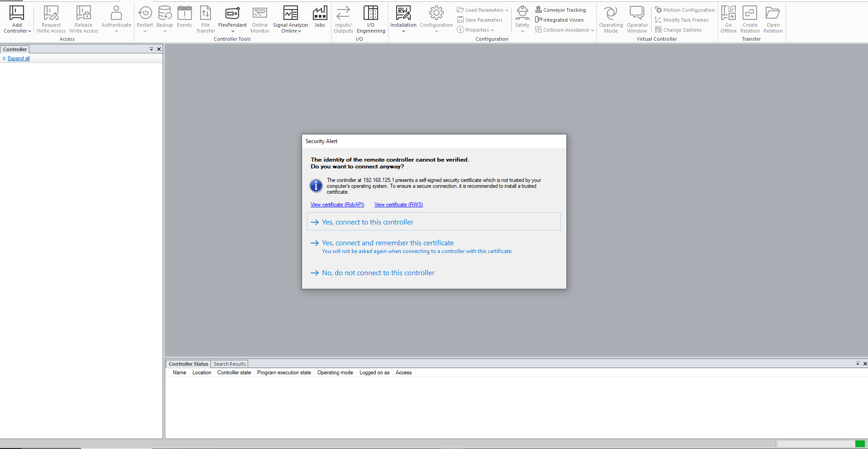The height and width of the screenshot is (449, 868).
Task: Click the Operating mode column header
Action: [335, 373]
